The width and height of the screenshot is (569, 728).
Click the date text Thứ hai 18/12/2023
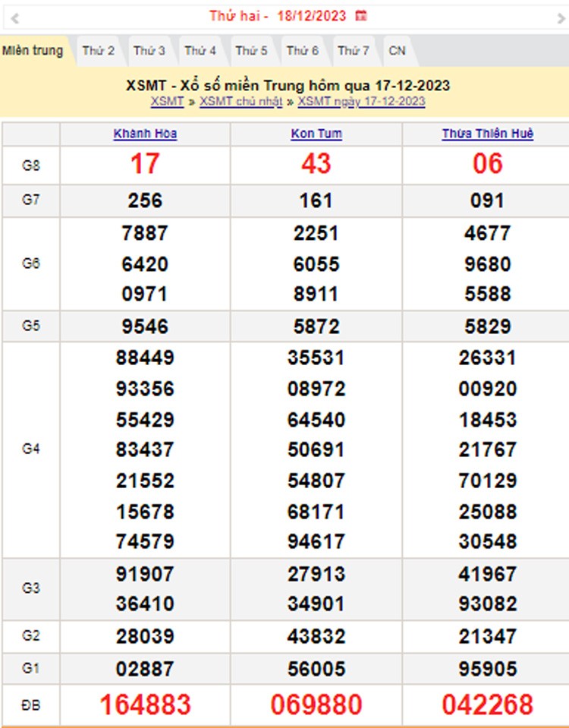pos(278,16)
